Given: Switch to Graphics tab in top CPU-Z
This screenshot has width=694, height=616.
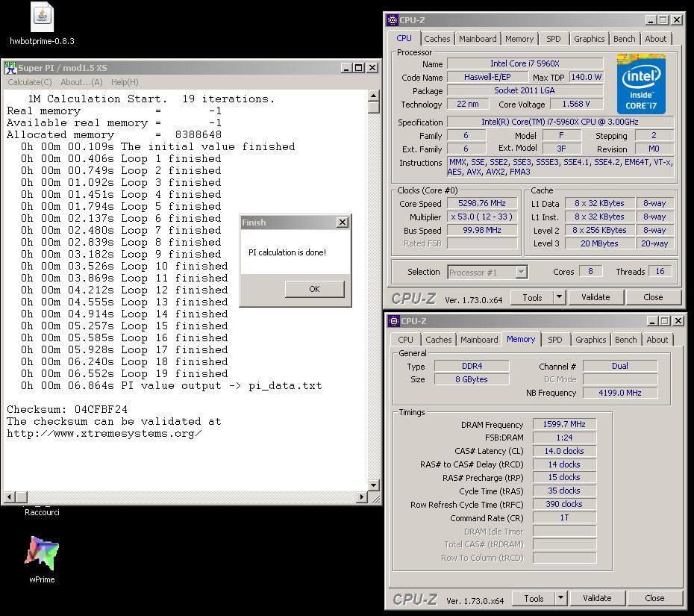Looking at the screenshot, I should tap(589, 39).
